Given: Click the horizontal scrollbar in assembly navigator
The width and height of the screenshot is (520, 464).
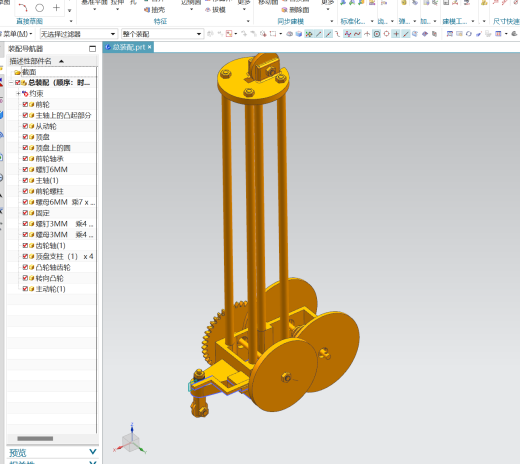Looking at the screenshot, I should [35, 438].
